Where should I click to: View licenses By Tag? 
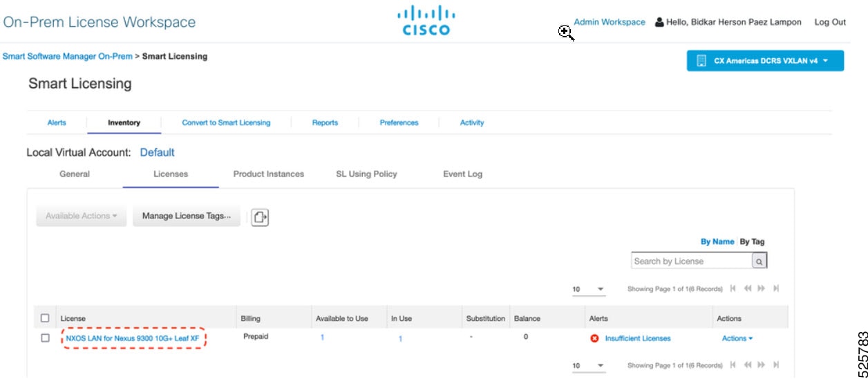click(x=753, y=242)
